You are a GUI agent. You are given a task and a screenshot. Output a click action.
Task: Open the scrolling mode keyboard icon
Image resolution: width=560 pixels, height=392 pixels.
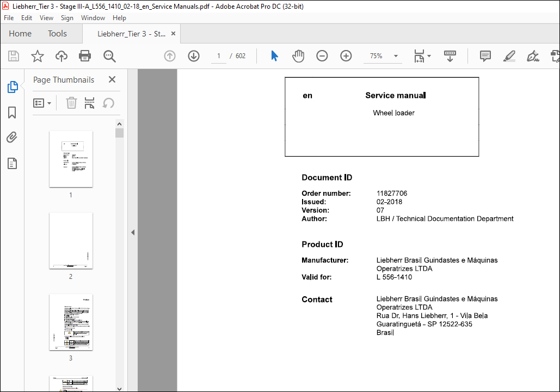tap(450, 56)
